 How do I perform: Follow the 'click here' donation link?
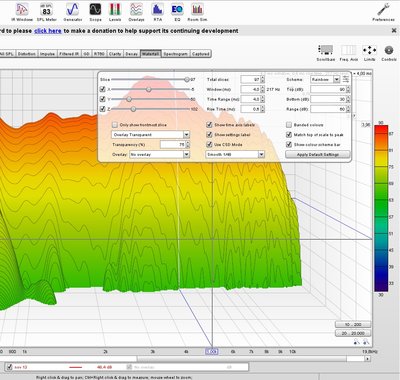pos(48,31)
